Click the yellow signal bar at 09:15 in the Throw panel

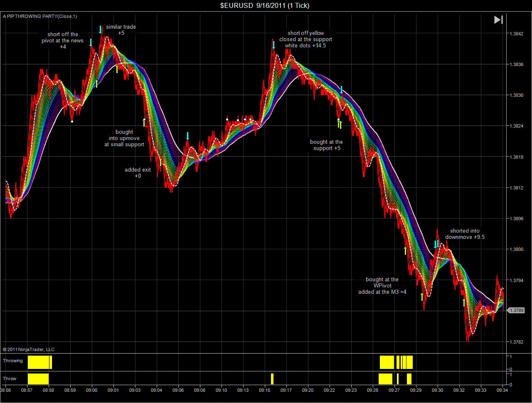click(x=272, y=378)
